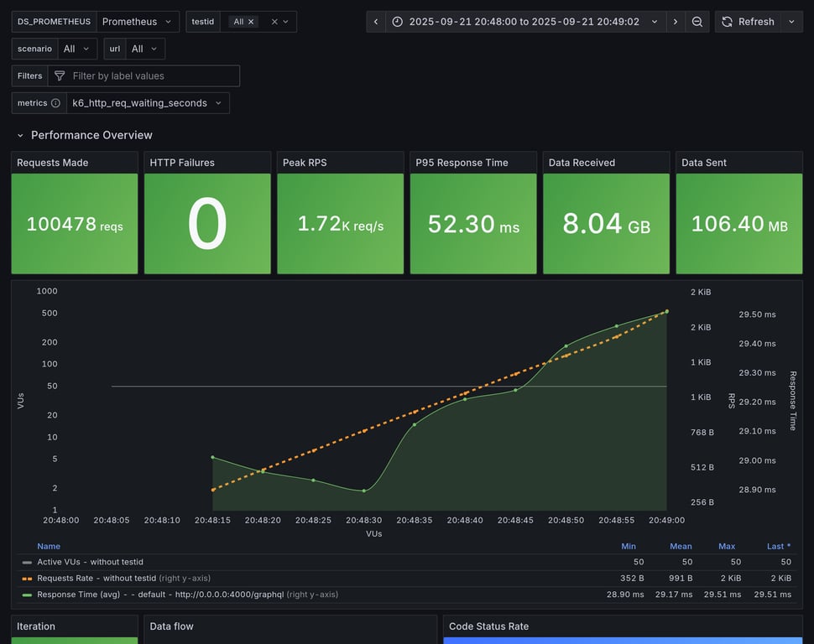This screenshot has height=644, width=814.
Task: Open the Prometheus datasource dropdown
Action: (138, 22)
